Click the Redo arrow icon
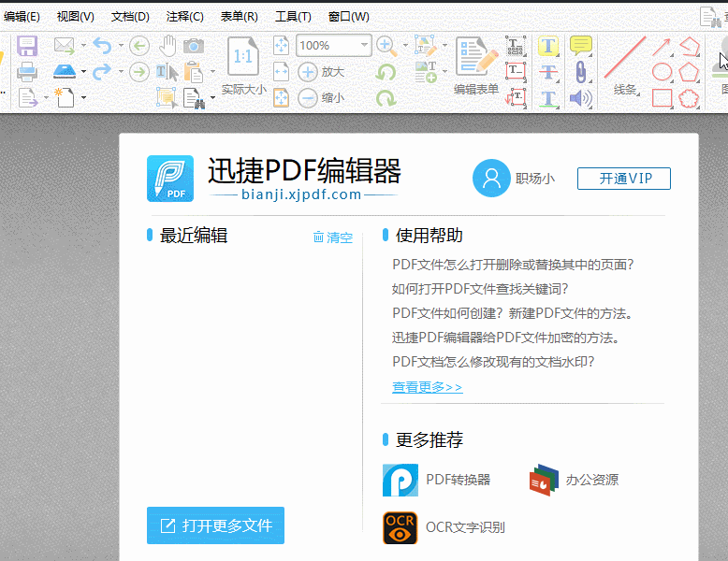Image resolution: width=728 pixels, height=561 pixels. [102, 71]
